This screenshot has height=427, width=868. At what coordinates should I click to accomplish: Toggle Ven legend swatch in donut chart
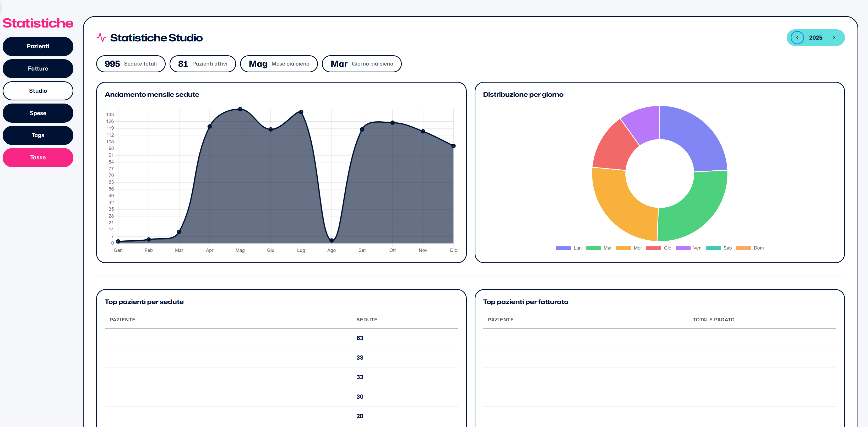(x=683, y=248)
